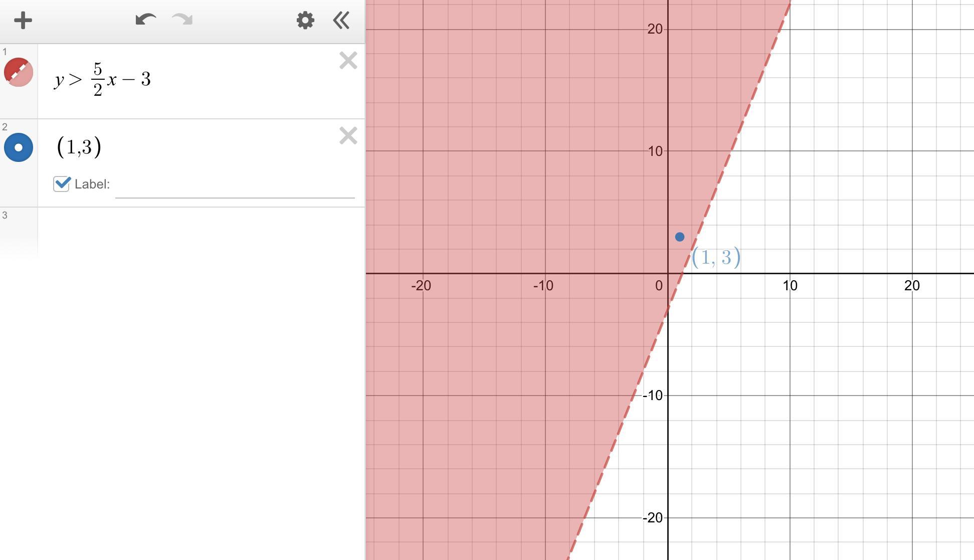Click the blue point on graph
974x560 pixels.
[680, 237]
